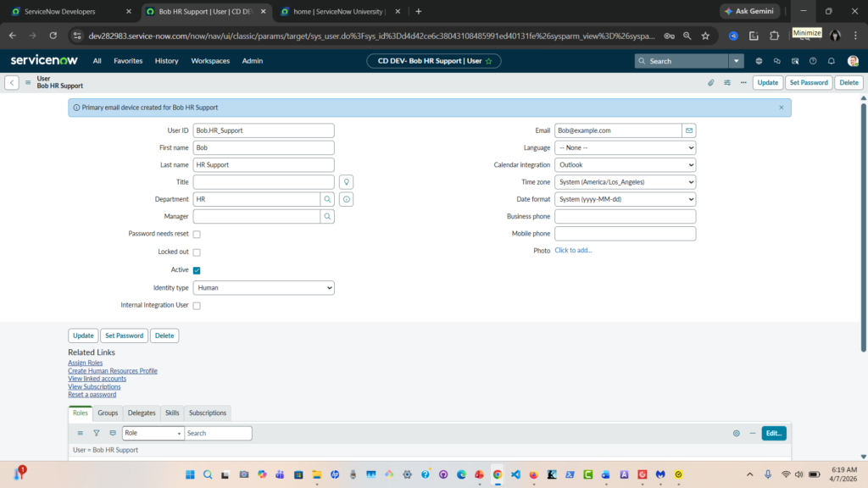The image size is (868, 488).
Task: Click the Set Password button in header
Action: (x=808, y=83)
